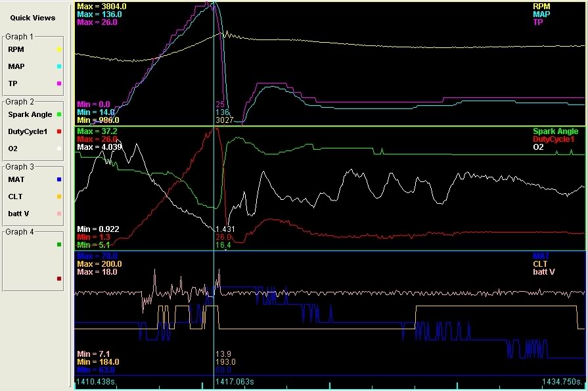Click the Quick Views heading
This screenshot has height=391, width=588.
33,18
